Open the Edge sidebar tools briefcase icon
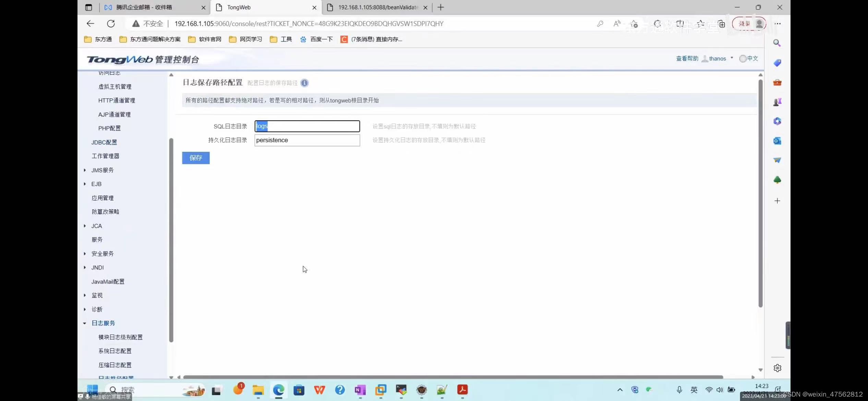Image resolution: width=868 pixels, height=401 pixels. point(777,82)
